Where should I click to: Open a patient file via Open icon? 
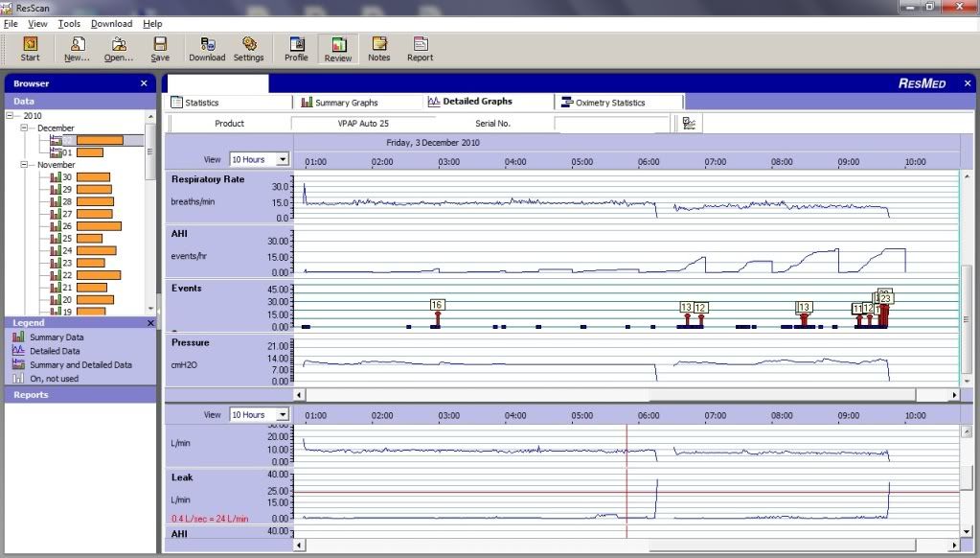(x=119, y=49)
